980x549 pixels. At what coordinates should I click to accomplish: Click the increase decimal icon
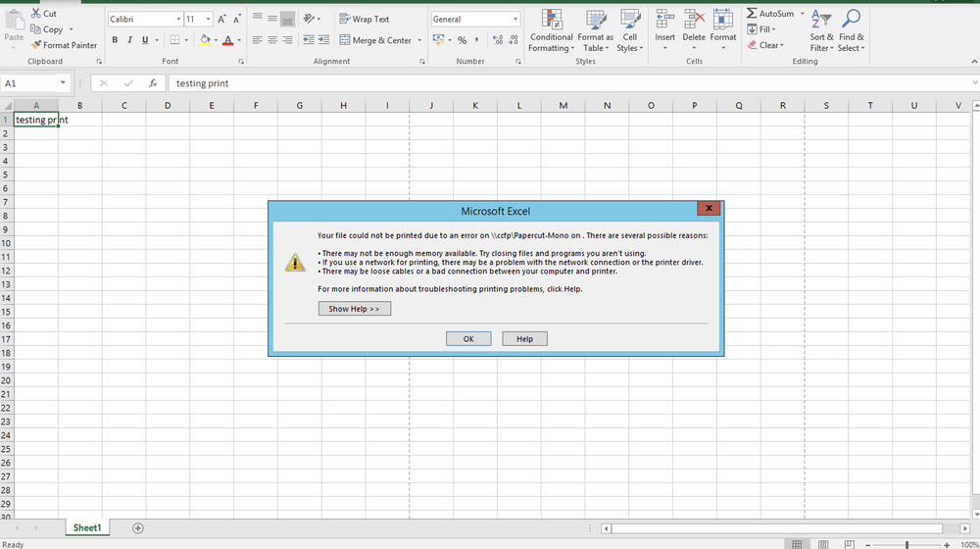coord(498,40)
